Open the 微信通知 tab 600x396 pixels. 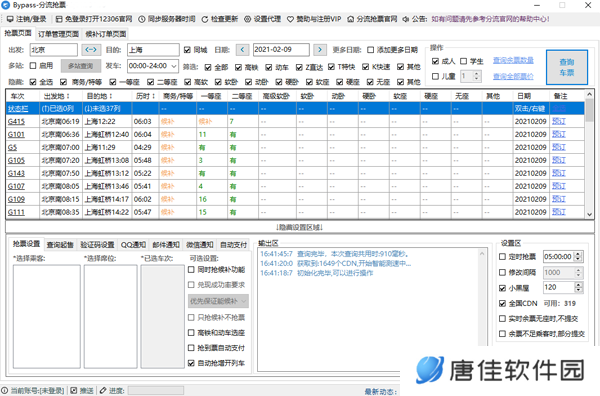tap(200, 244)
